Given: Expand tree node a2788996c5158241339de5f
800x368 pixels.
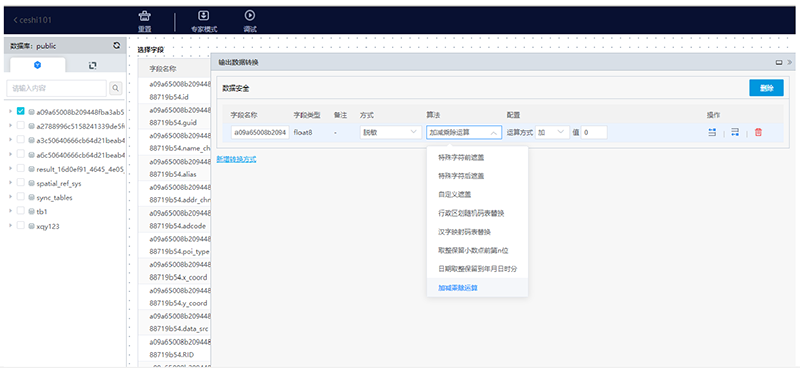Looking at the screenshot, I should coord(10,125).
